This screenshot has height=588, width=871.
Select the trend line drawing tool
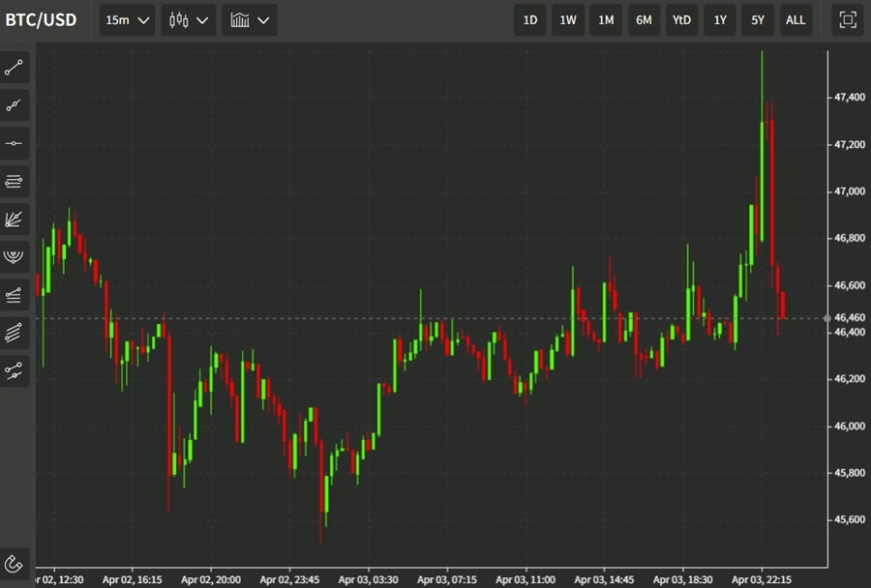click(x=15, y=68)
